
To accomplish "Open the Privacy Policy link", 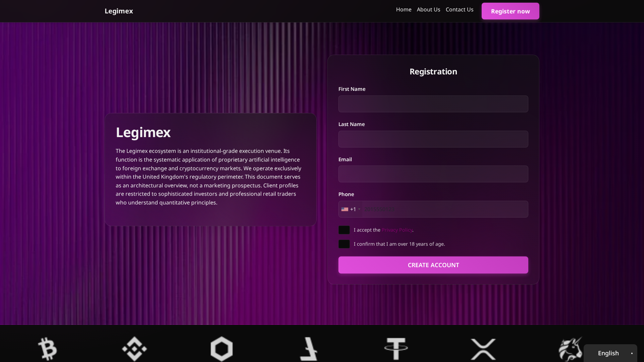I will pos(397,230).
